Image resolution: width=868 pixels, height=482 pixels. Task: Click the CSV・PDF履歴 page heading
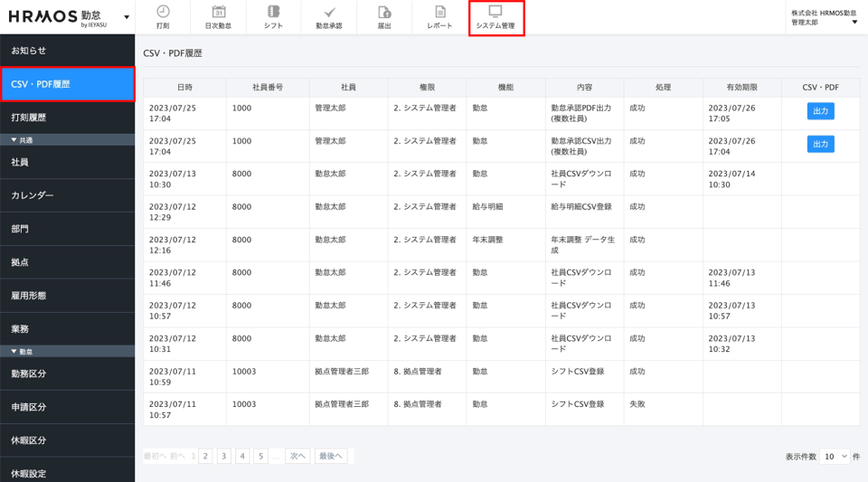173,53
